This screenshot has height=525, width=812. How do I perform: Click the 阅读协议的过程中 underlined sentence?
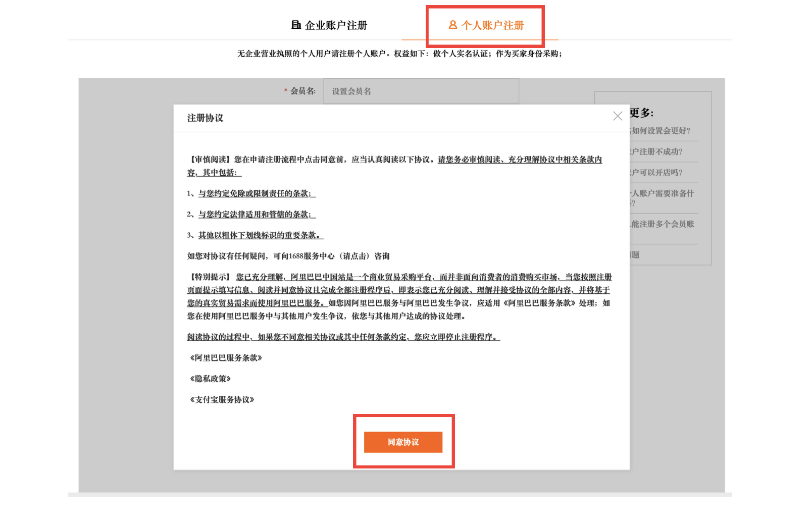pyautogui.click(x=343, y=337)
